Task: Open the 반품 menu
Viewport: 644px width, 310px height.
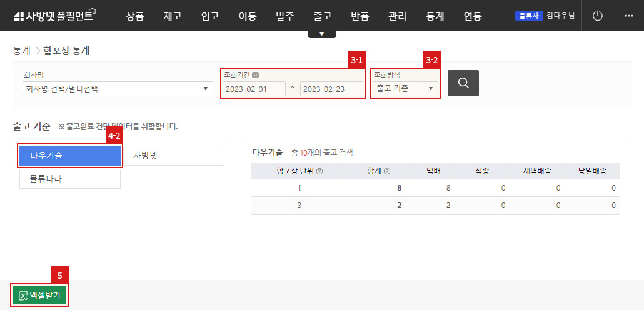Action: click(x=360, y=16)
